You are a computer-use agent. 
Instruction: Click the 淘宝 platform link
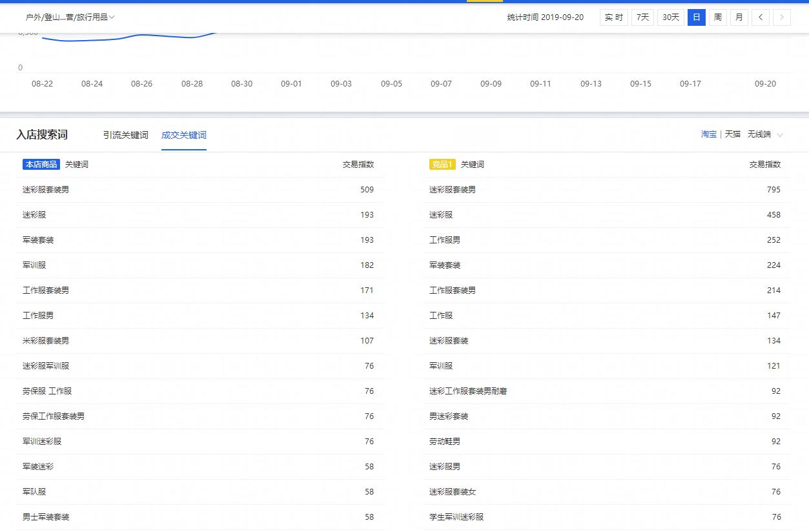tap(708, 134)
